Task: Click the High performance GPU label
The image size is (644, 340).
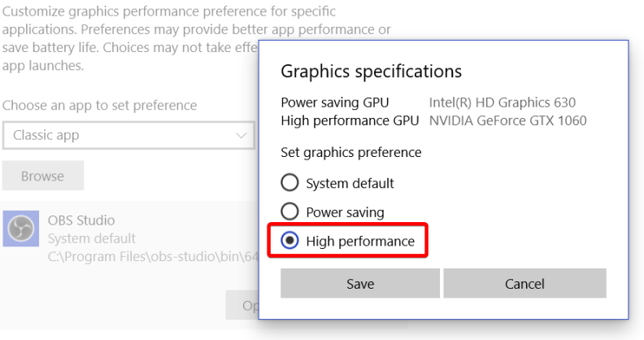Action: tap(350, 120)
